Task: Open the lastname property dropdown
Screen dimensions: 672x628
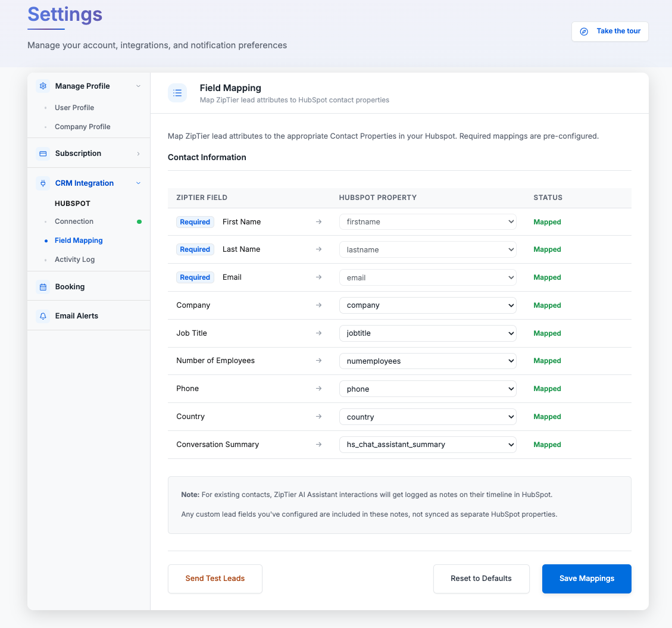Action: 428,249
